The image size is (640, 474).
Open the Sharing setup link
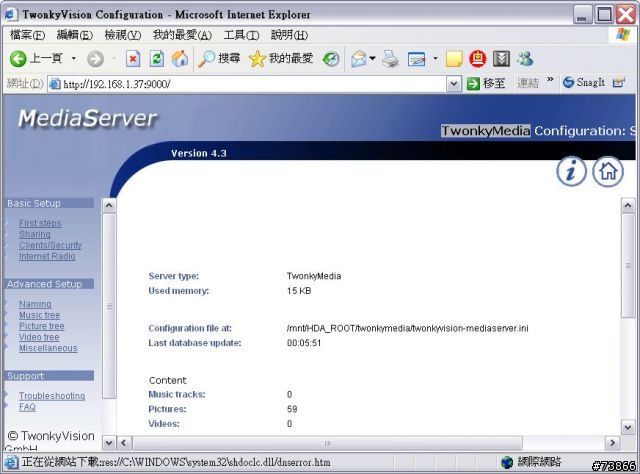(35, 234)
